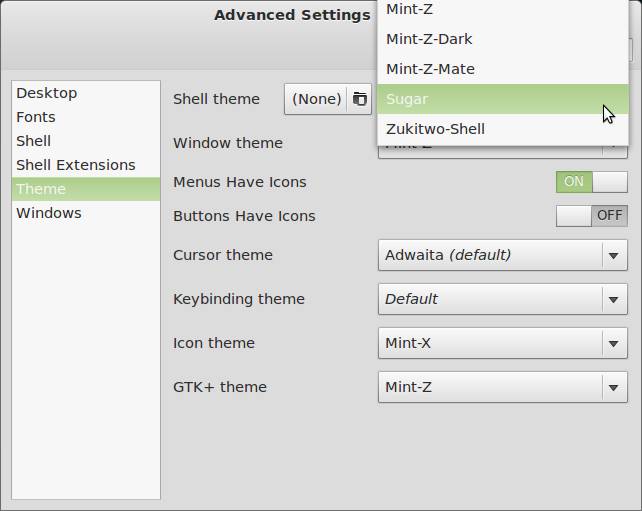Click the Buttons Have Icons label
642x511 pixels.
244,216
